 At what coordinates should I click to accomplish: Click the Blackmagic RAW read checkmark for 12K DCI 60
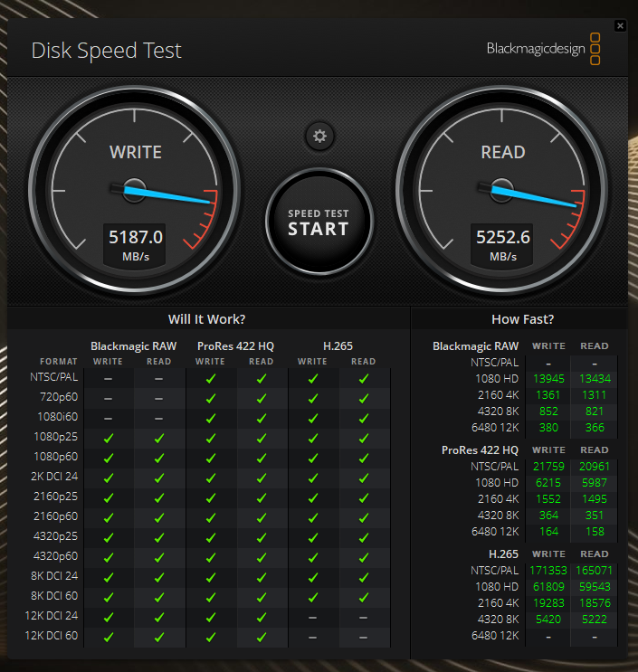coord(159,638)
